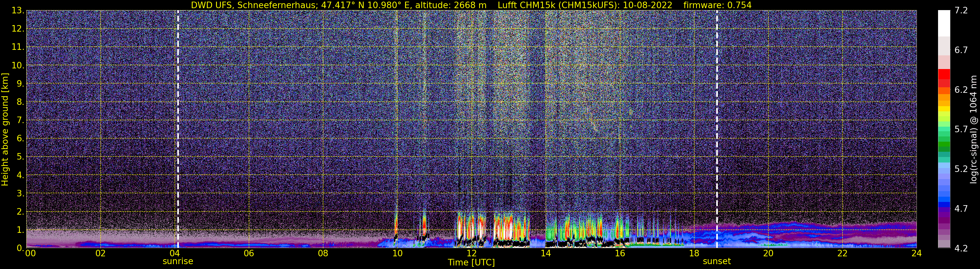Click the x-axis tick label '20'
This screenshot has width=980, height=269.
768,253
